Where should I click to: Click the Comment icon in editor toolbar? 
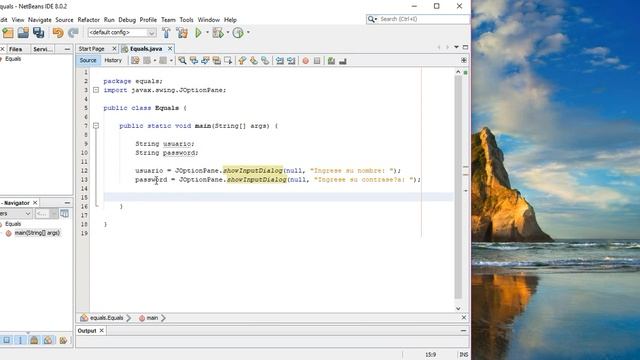pos(331,61)
